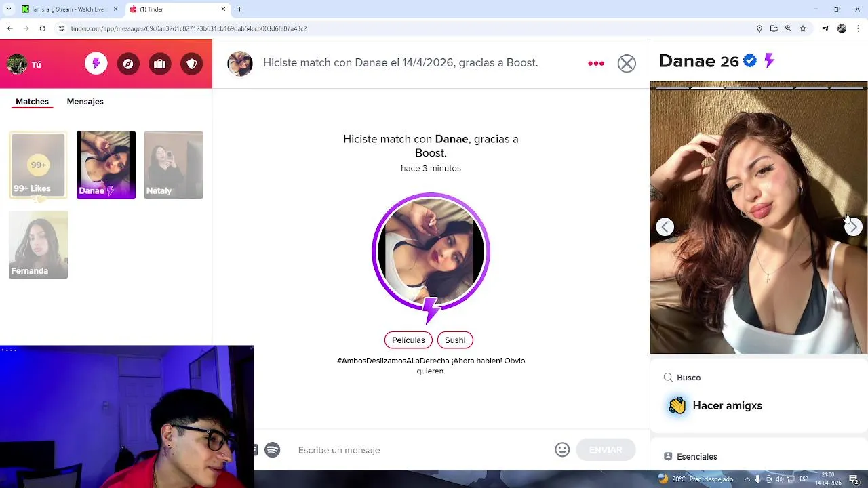868x488 pixels.
Task: Open the Chrome profile avatar
Action: [x=842, y=28]
